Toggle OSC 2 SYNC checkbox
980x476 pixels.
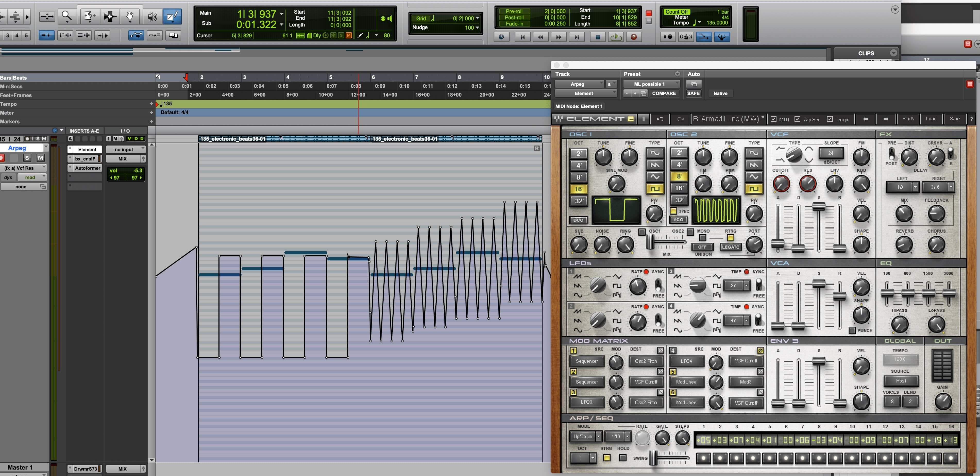coord(673,211)
